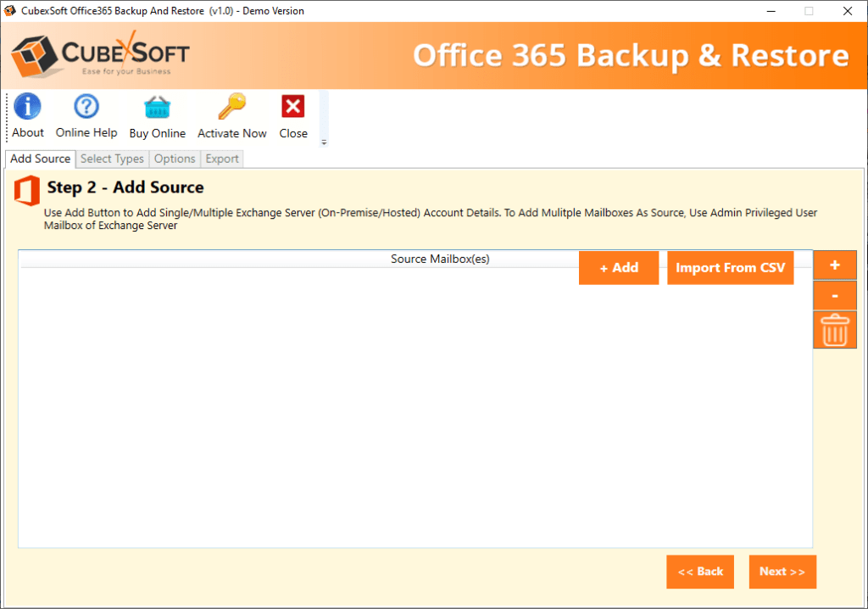
Task: Go to the Options tab
Action: point(175,159)
